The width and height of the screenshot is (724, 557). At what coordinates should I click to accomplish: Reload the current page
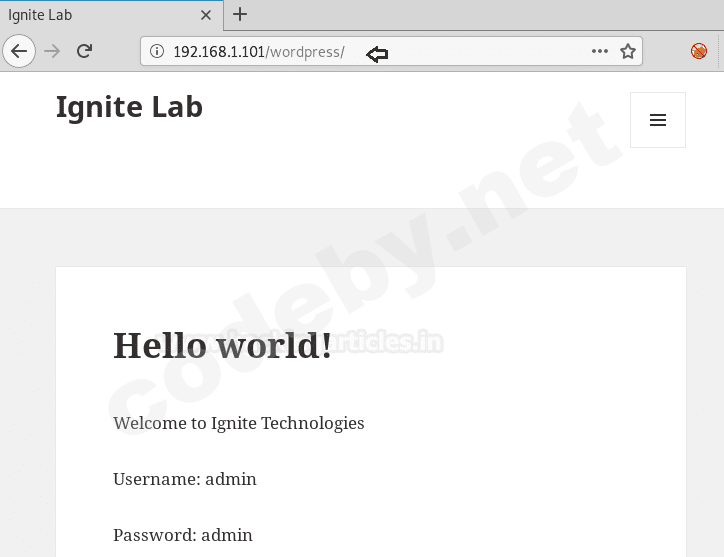point(84,51)
